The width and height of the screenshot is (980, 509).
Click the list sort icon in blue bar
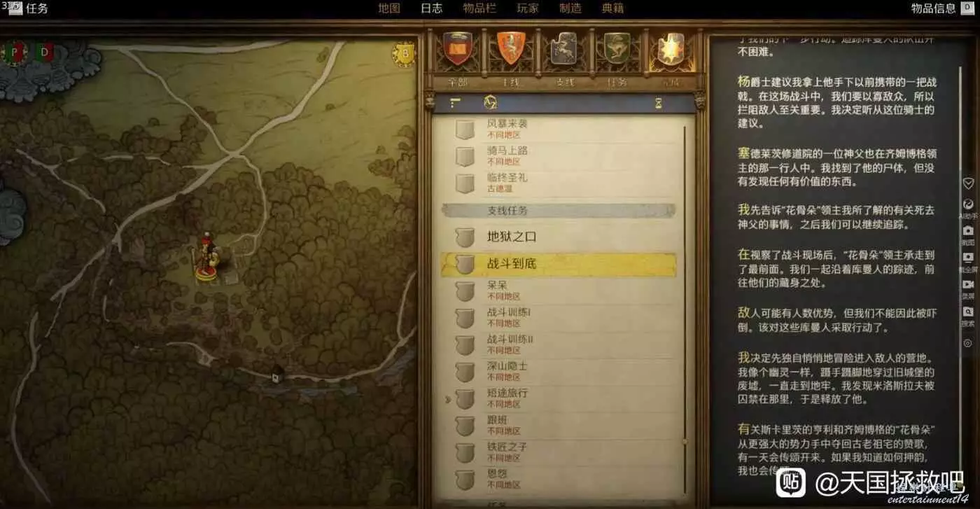pyautogui.click(x=456, y=103)
